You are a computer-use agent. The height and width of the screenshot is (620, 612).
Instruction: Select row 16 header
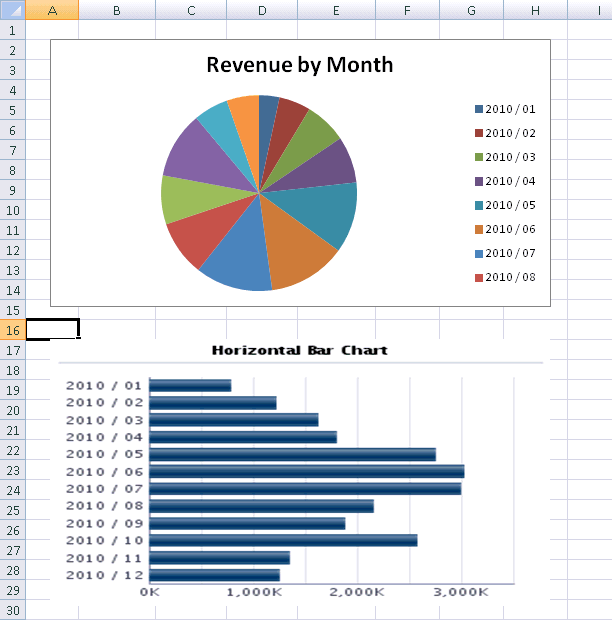[13, 330]
